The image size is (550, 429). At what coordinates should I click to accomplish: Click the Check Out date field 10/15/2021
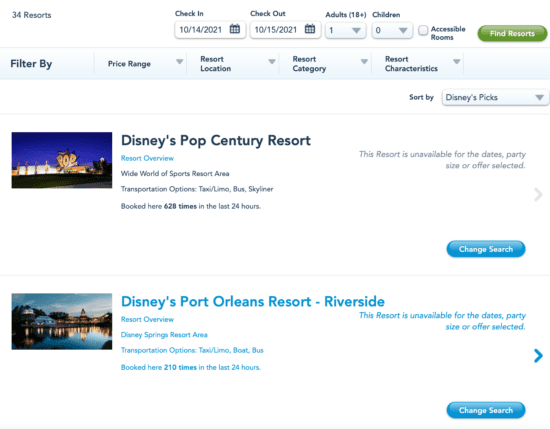pyautogui.click(x=285, y=29)
